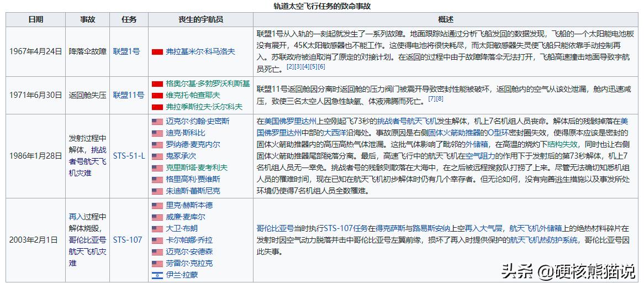Follow the STS-107任务 link in the description

point(346,228)
